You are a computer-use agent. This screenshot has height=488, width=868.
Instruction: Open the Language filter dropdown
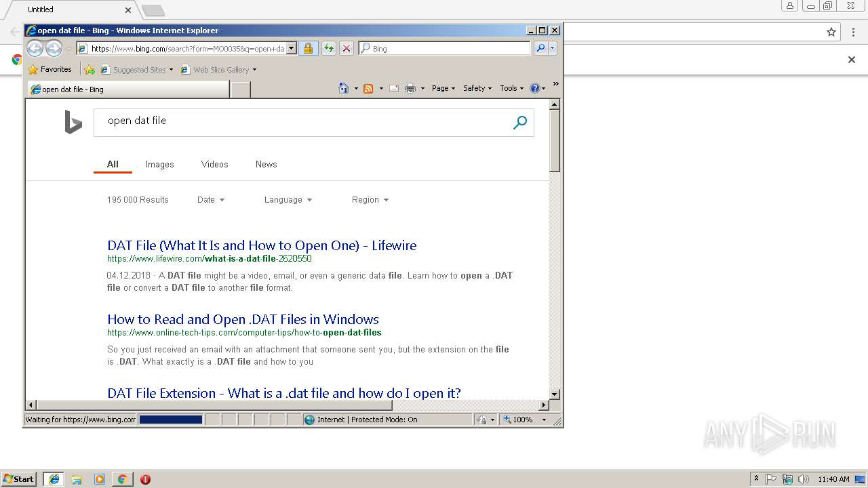288,200
